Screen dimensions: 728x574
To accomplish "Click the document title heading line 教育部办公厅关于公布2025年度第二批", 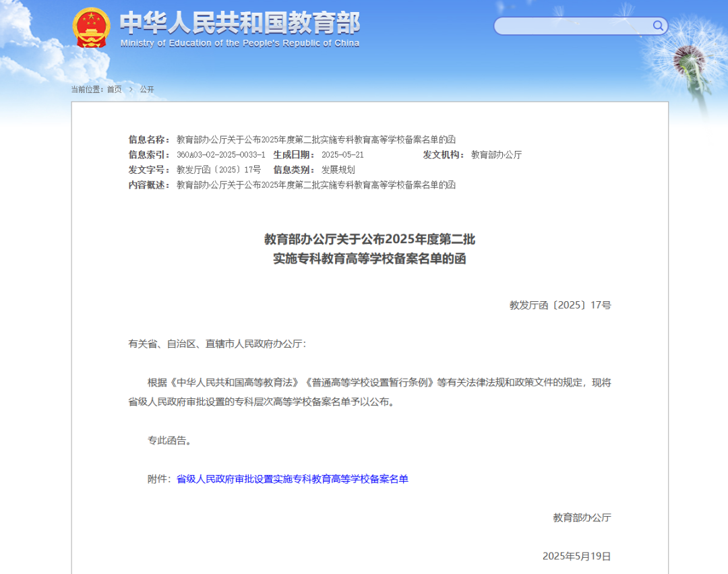I will [x=369, y=239].
